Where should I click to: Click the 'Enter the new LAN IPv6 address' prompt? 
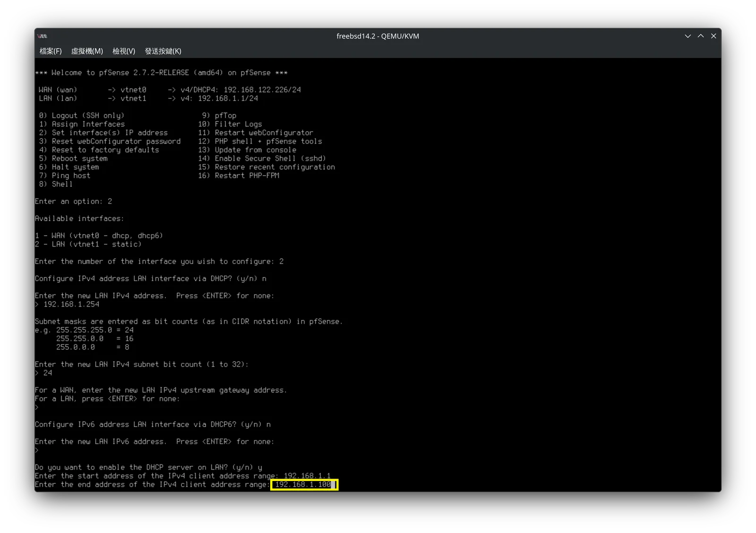[x=155, y=442]
